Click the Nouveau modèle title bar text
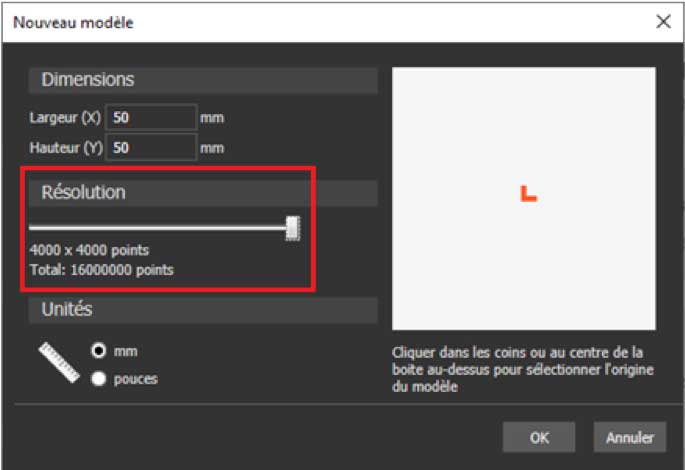The image size is (685, 470). coord(73,21)
